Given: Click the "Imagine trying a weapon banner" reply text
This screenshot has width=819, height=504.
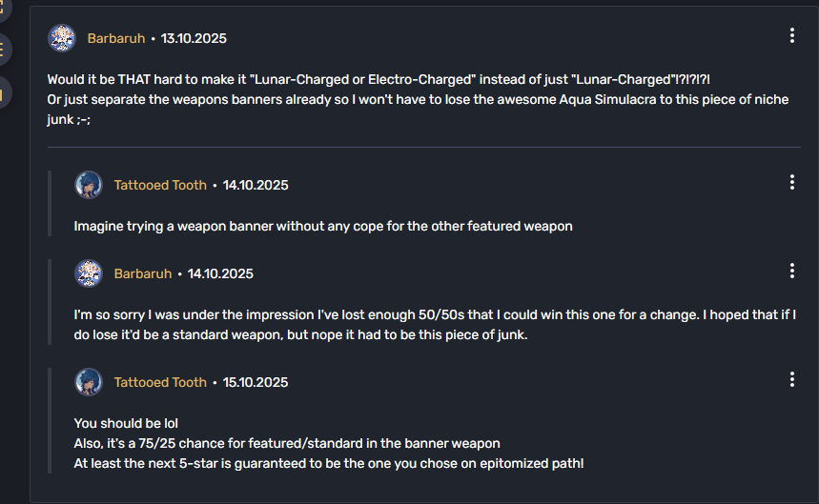Looking at the screenshot, I should pos(323,227).
